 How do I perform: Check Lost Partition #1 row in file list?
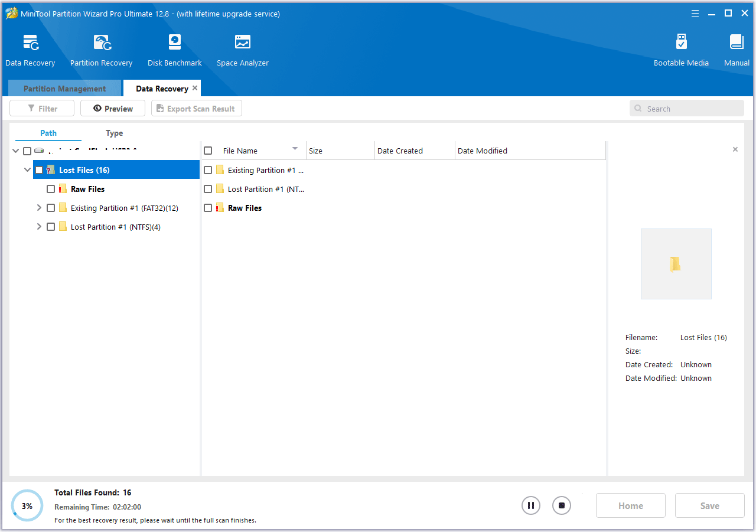(x=208, y=189)
